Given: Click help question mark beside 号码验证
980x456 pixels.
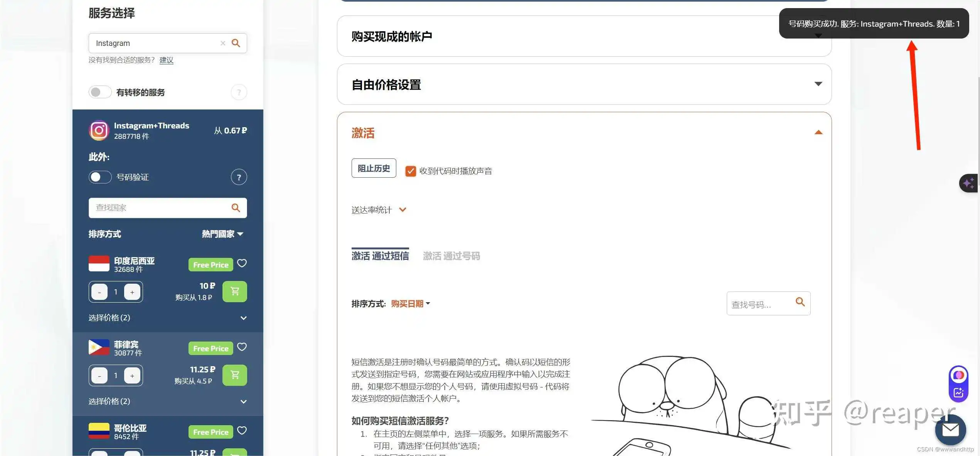Looking at the screenshot, I should pyautogui.click(x=239, y=177).
